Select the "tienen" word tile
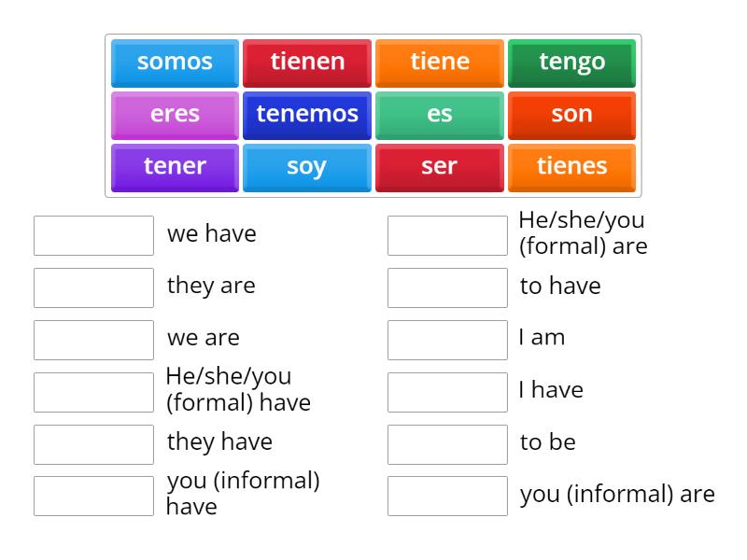This screenshot has height=560, width=747. click(x=306, y=62)
